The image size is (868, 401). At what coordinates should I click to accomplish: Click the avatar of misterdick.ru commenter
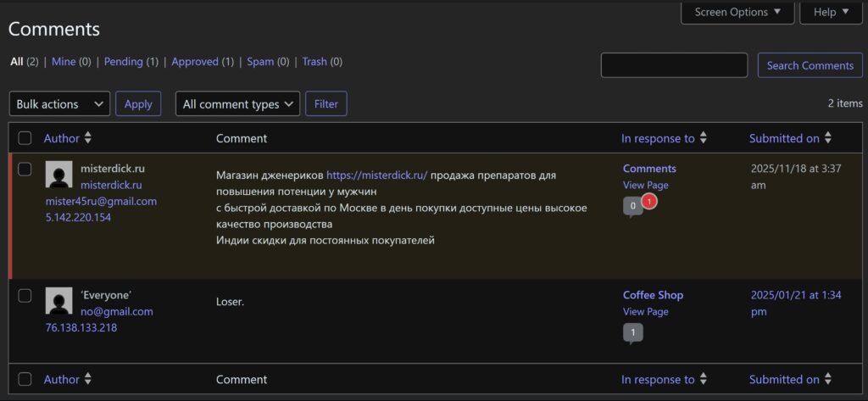(x=58, y=175)
